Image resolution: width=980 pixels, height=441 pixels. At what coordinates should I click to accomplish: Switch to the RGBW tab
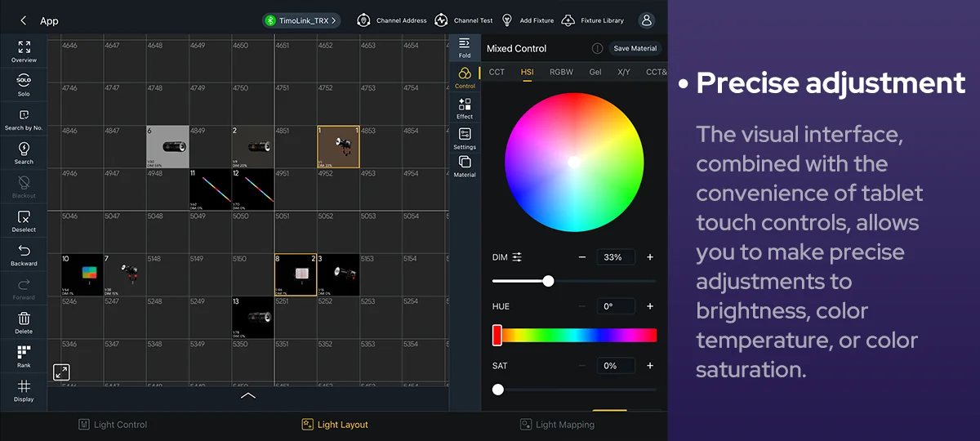pos(561,72)
